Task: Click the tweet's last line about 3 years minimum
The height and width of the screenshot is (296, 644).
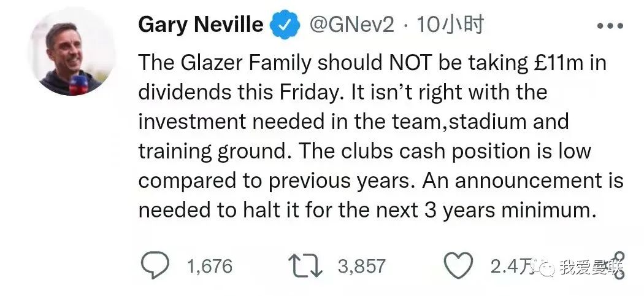Action: tap(367, 210)
